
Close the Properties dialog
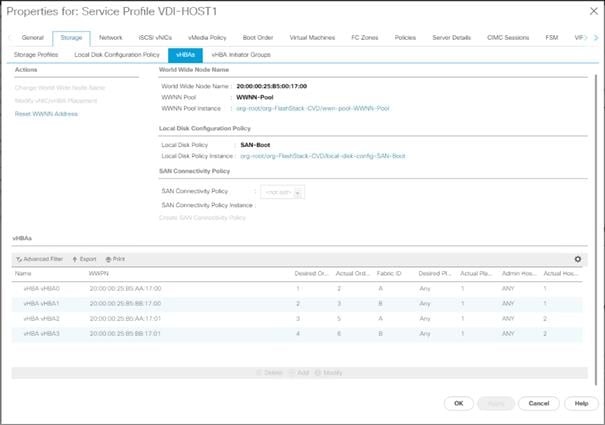pos(594,11)
